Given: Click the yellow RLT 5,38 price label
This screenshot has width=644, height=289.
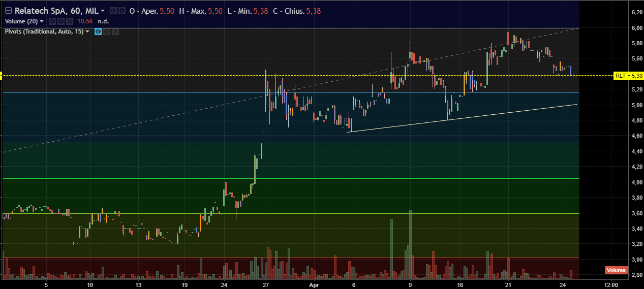Looking at the screenshot, I should click(x=628, y=75).
